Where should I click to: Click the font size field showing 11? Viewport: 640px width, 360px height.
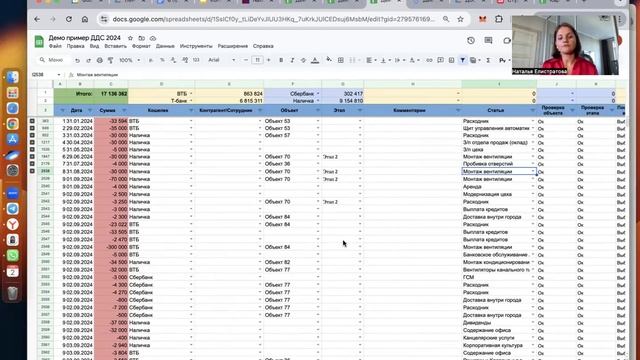tap(257, 60)
